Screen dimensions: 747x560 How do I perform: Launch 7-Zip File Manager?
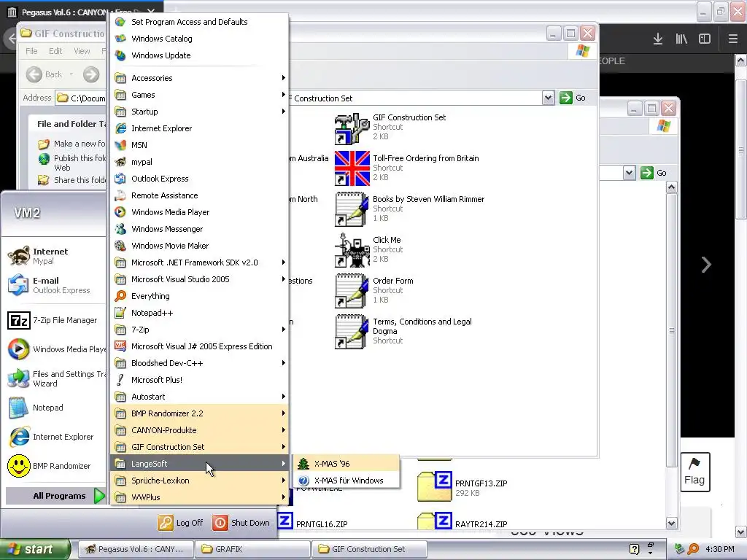coord(53,321)
